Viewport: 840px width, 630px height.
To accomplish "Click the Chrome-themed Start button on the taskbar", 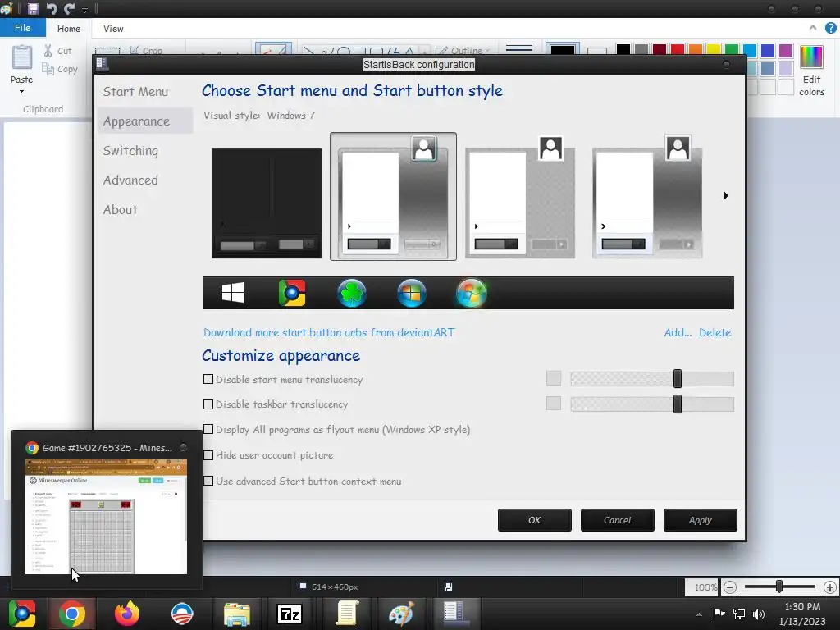I will click(x=22, y=614).
